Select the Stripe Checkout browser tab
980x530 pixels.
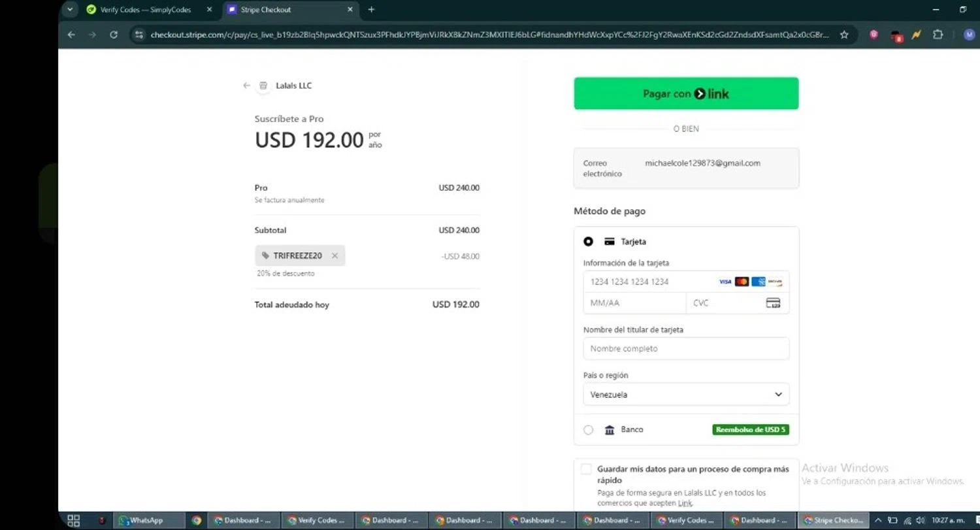pyautogui.click(x=291, y=10)
